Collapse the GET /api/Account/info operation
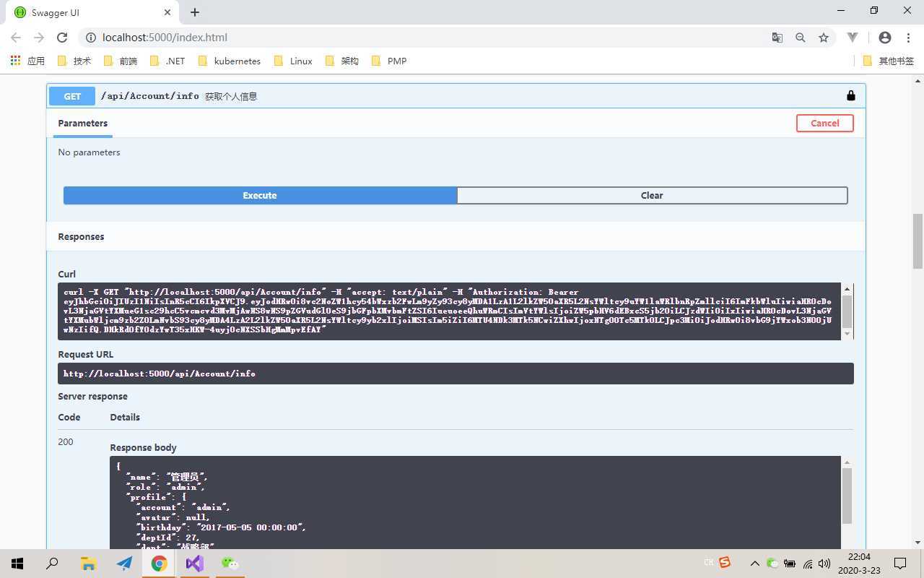 tap(456, 95)
